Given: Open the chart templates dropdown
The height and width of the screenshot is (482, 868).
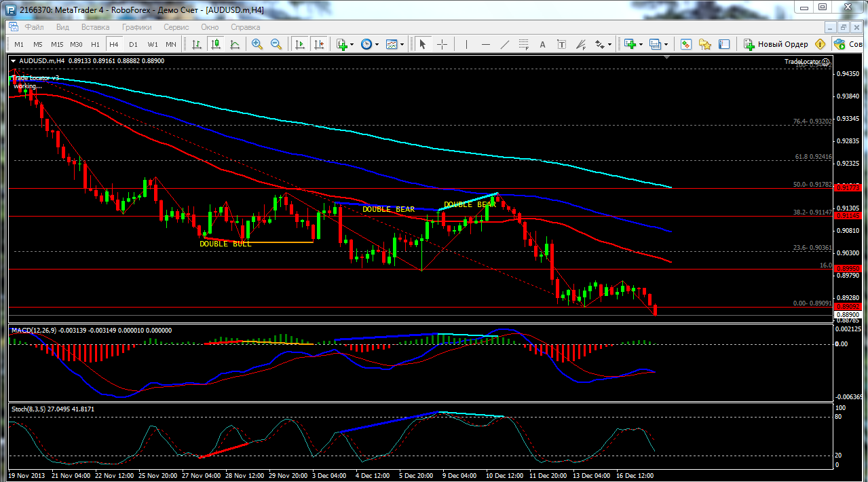Looking at the screenshot, I should pos(395,44).
